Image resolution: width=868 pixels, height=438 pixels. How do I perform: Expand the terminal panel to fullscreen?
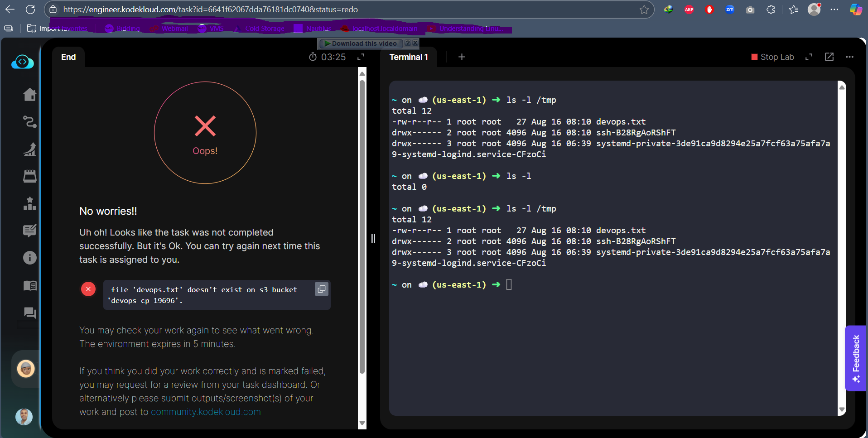pyautogui.click(x=809, y=57)
